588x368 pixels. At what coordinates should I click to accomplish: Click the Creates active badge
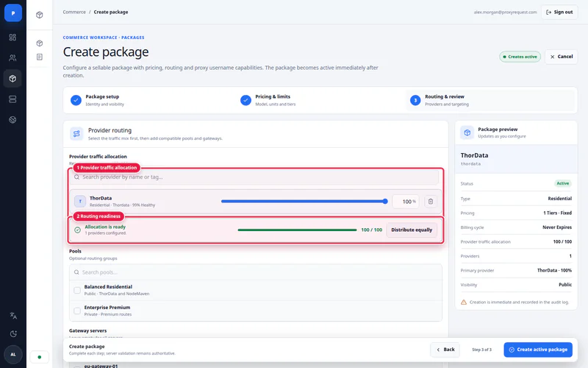tap(520, 57)
